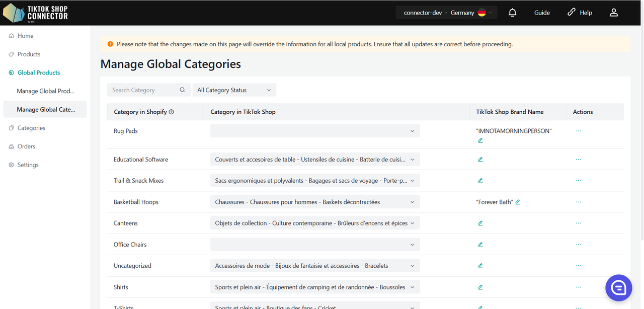644x309 pixels.
Task: Edit the "Forever Bath" brand name pencil
Action: [x=518, y=202]
